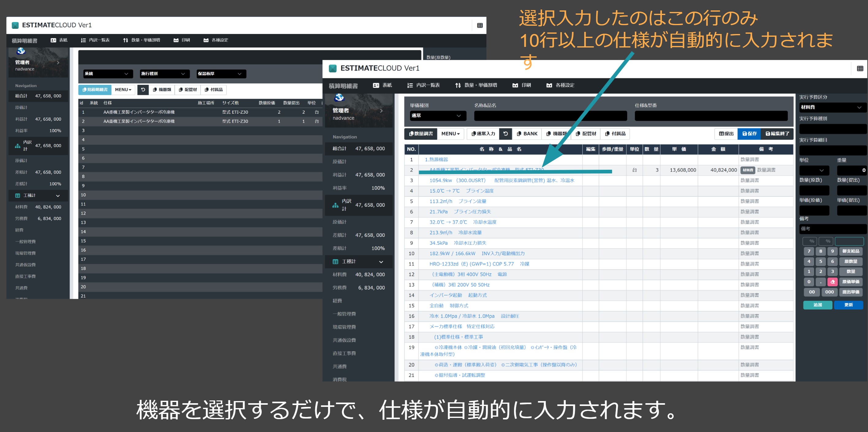Open 表紙 menu in front window
The height and width of the screenshot is (432, 868).
[x=383, y=85]
